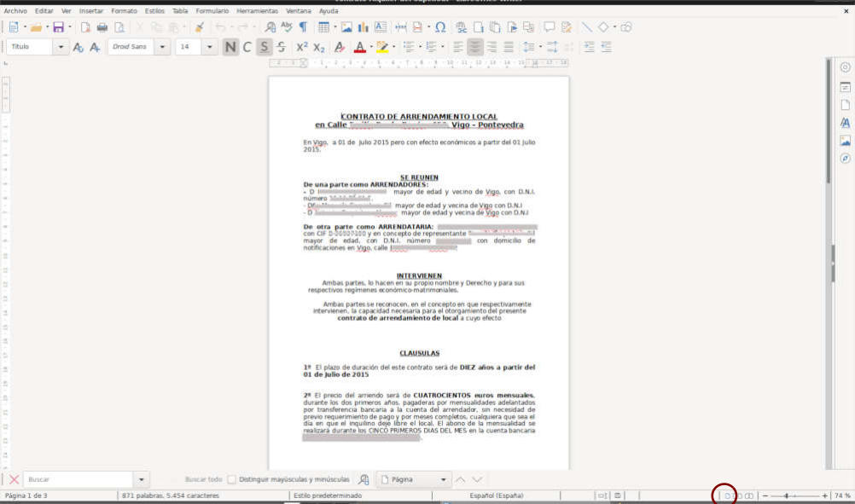This screenshot has width=855, height=504.
Task: Apply the red font color
Action: [360, 48]
